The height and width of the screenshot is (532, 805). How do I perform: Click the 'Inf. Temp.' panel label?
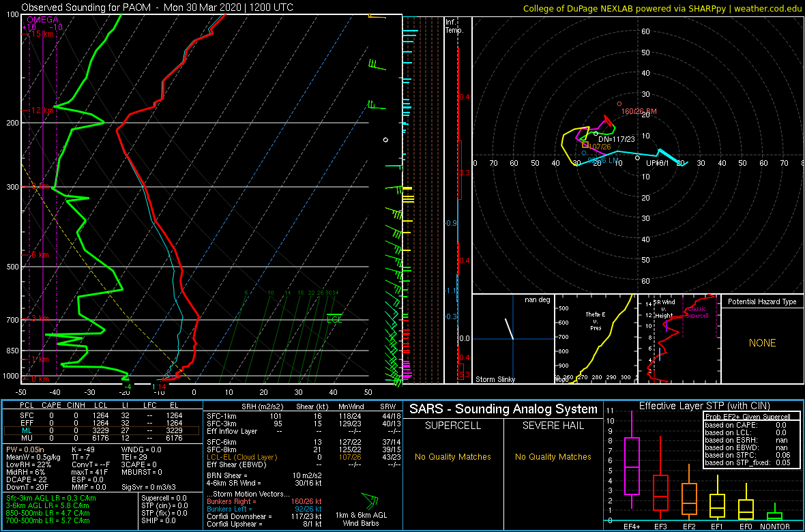[454, 27]
